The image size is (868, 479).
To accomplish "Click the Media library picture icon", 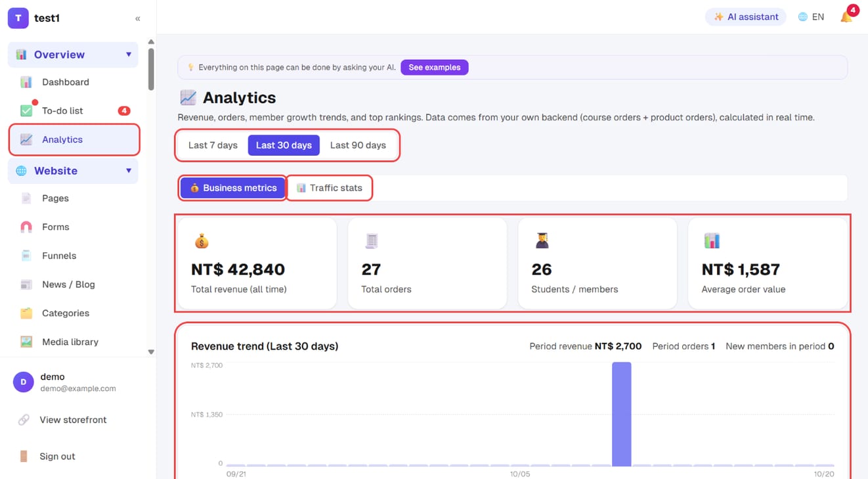I will (26, 342).
